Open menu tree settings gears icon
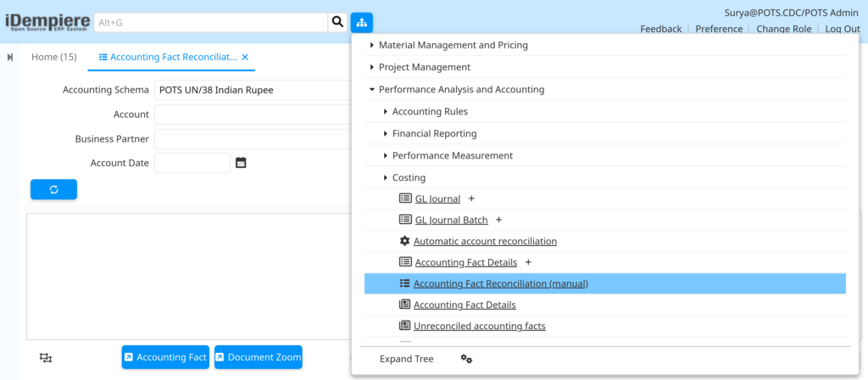The image size is (868, 380). (466, 359)
